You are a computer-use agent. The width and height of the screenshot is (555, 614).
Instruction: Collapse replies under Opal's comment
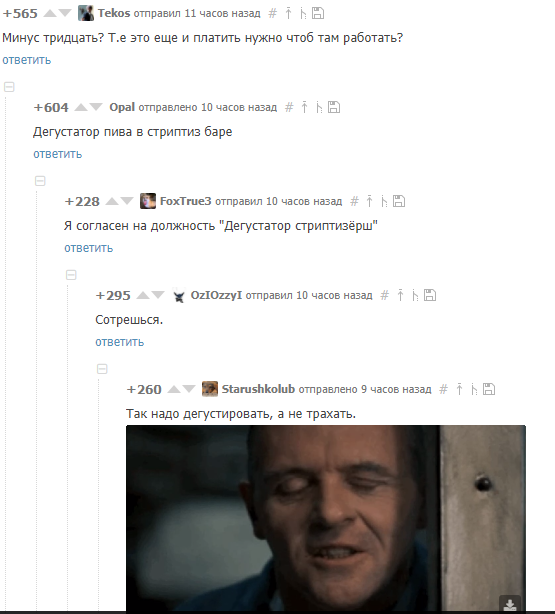(x=40, y=181)
